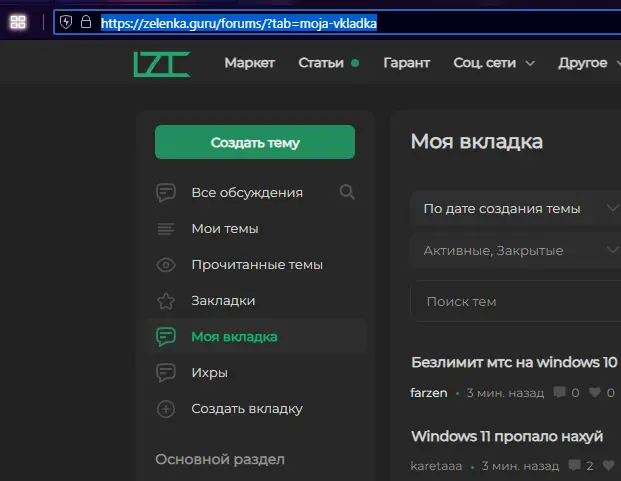The width and height of the screenshot is (621, 481).
Task: Click the Поиск тем search field
Action: [516, 301]
